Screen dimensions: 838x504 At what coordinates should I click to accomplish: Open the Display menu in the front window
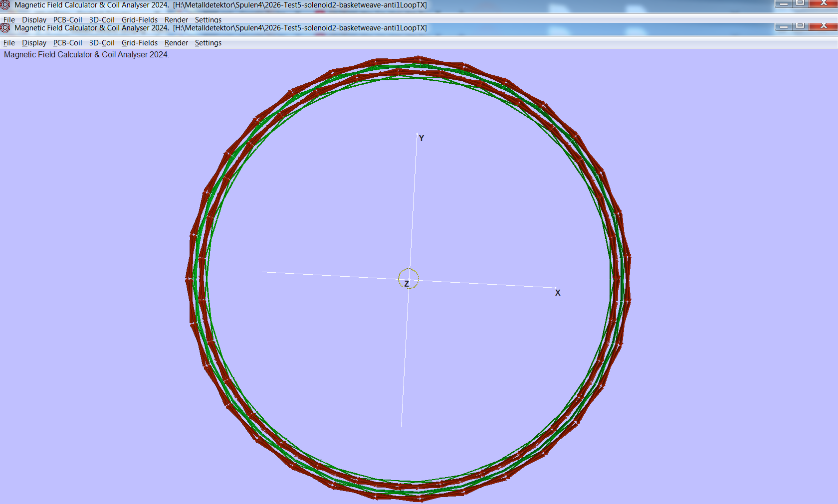pyautogui.click(x=34, y=43)
